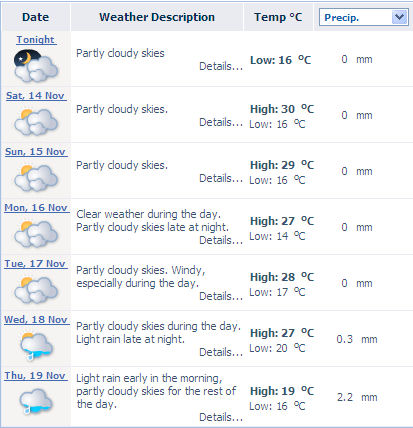Open the Sun, 15 Nov link
This screenshot has height=428, width=413.
click(x=36, y=152)
